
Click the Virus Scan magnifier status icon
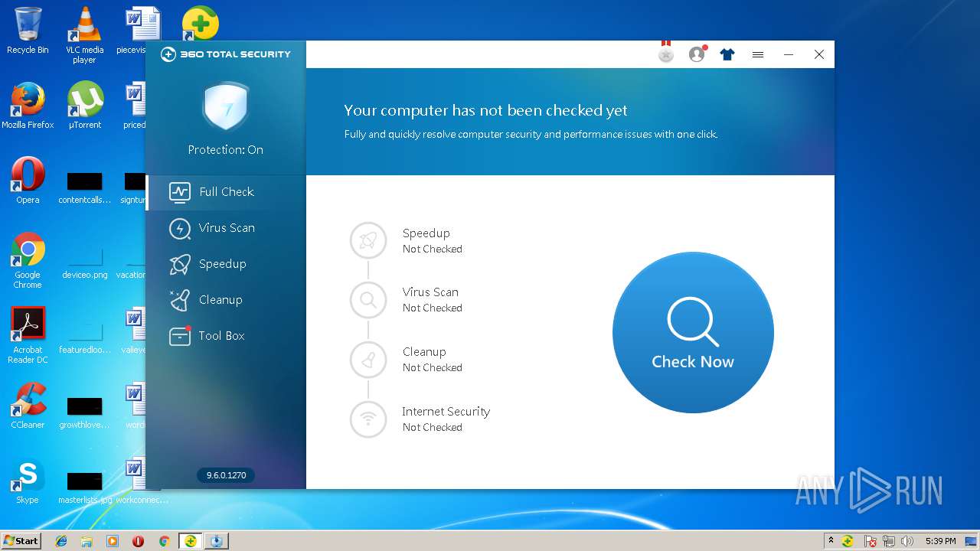point(368,300)
